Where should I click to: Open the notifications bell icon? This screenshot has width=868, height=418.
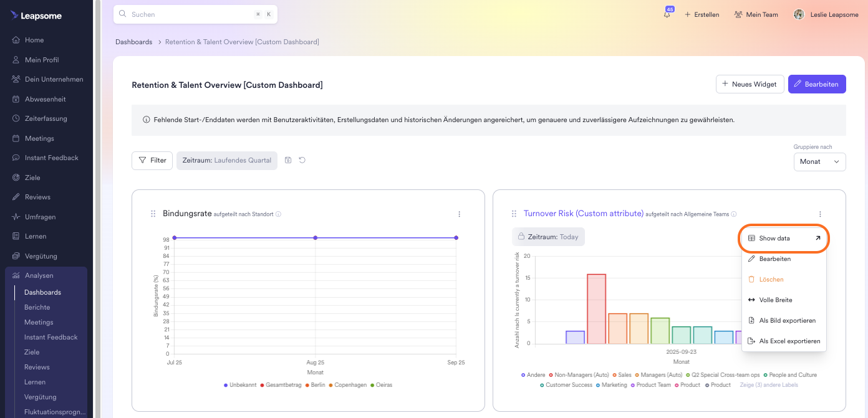667,15
